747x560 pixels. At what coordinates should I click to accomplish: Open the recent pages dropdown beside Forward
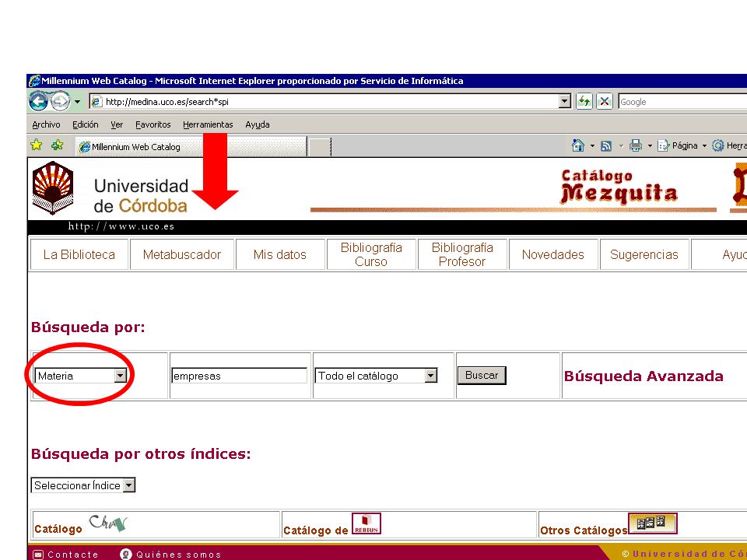(x=77, y=102)
